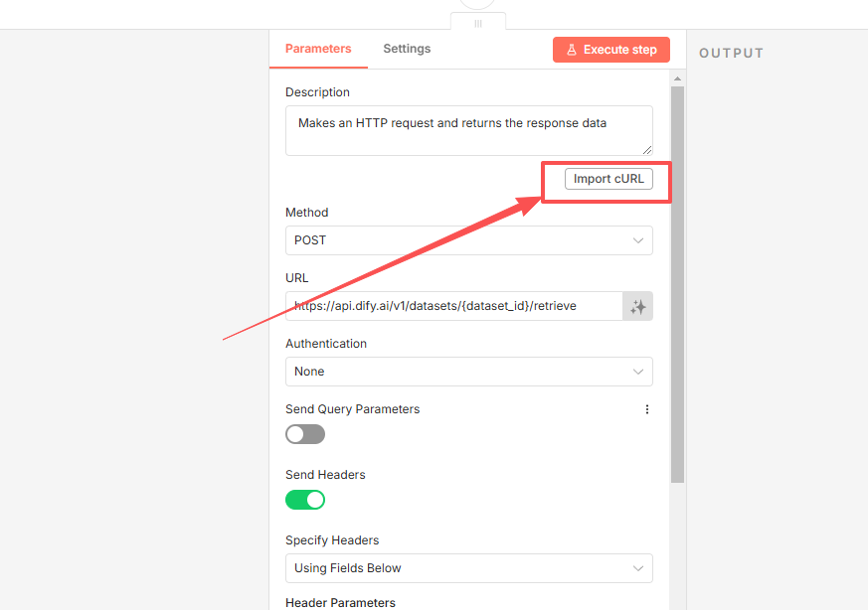Viewport: 868px width, 610px height.
Task: Open the Specify Headers dropdown
Action: click(x=468, y=568)
